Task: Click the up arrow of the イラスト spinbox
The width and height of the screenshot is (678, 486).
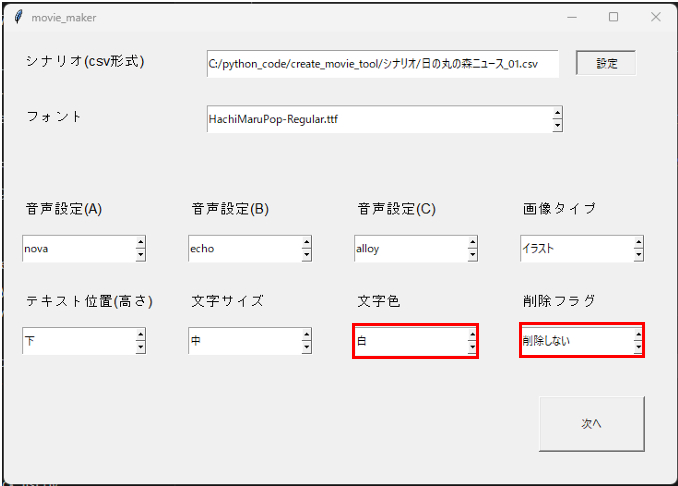Action: 639,243
